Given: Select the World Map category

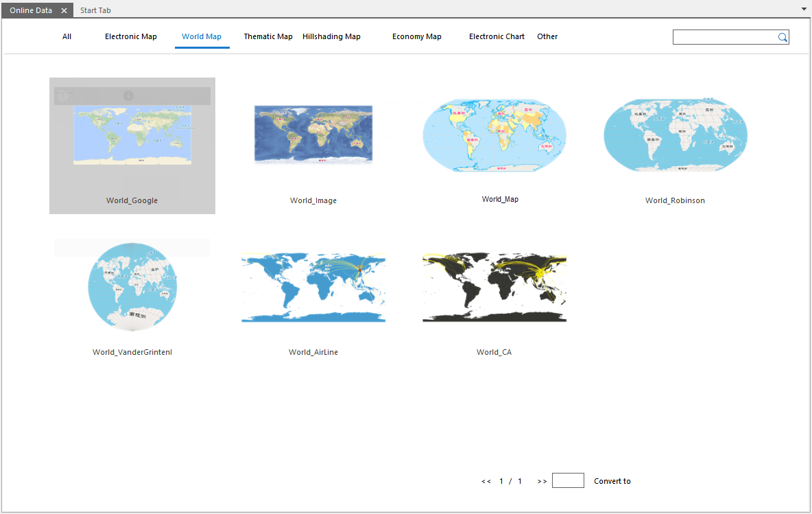Looking at the screenshot, I should click(202, 37).
